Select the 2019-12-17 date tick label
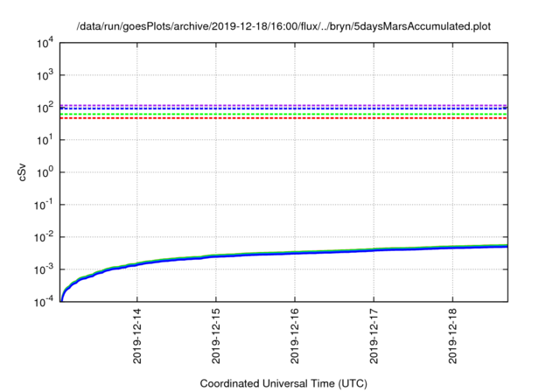This screenshot has height=392, width=560. click(374, 336)
